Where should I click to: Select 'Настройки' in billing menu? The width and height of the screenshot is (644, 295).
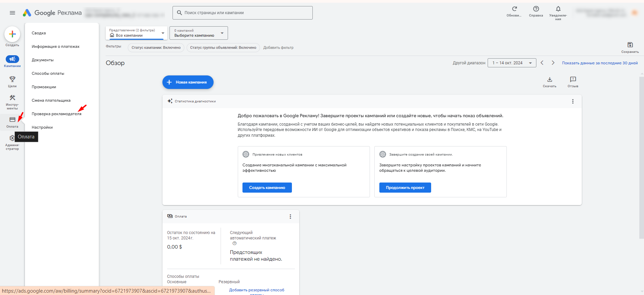tap(42, 127)
